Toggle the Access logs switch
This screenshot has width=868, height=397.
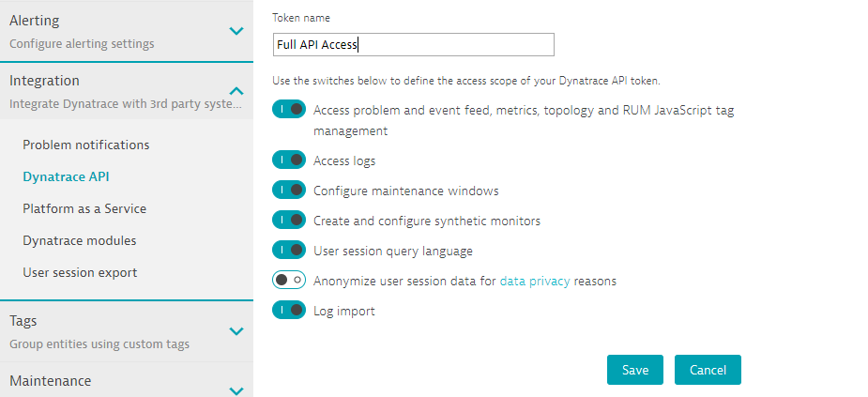coord(289,160)
